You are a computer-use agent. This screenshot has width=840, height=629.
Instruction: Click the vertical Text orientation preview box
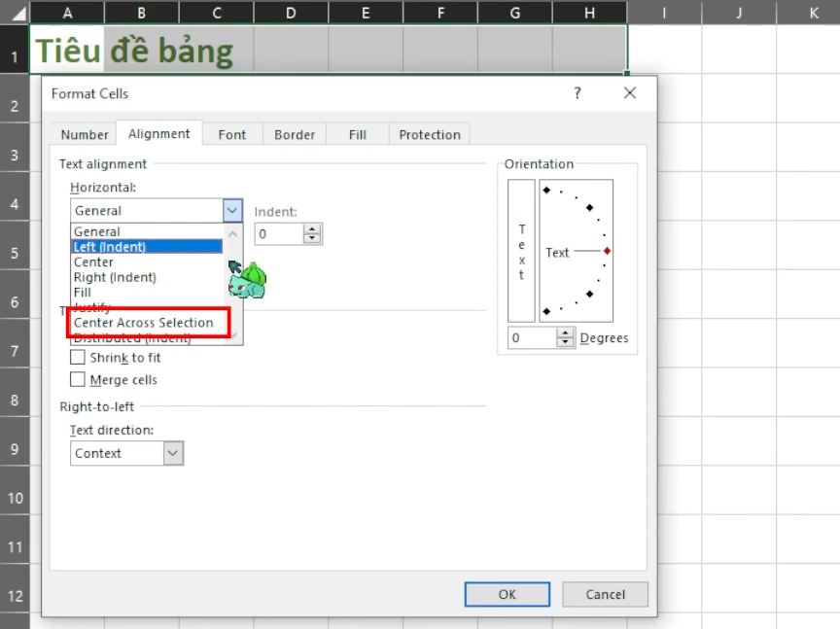pos(520,251)
